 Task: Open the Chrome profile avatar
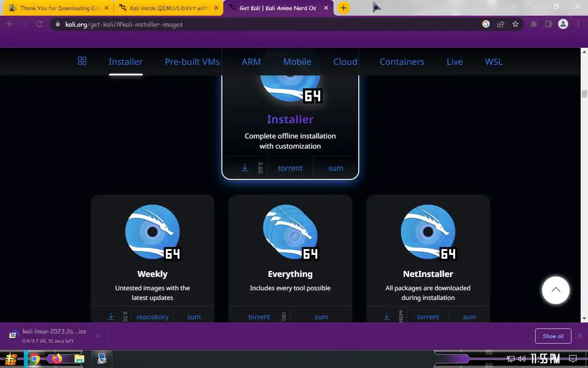(x=563, y=24)
